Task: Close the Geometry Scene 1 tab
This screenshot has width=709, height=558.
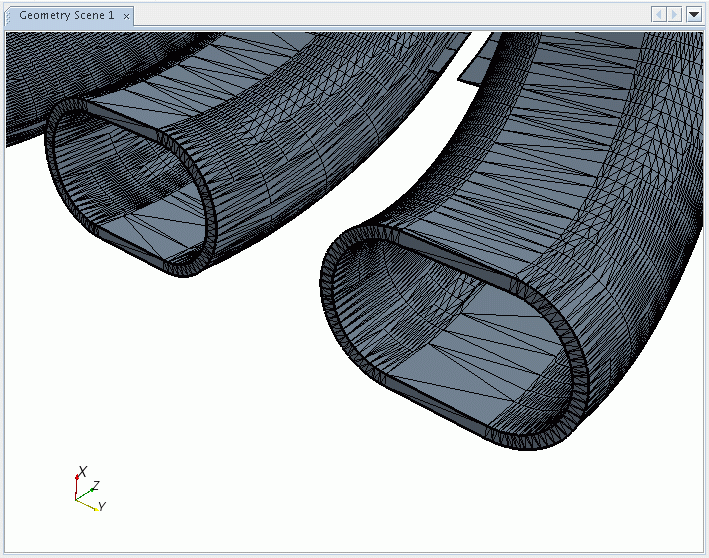Action: (x=126, y=16)
